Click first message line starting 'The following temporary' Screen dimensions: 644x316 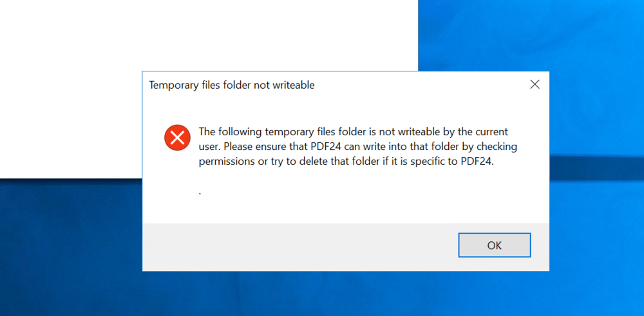[353, 132]
